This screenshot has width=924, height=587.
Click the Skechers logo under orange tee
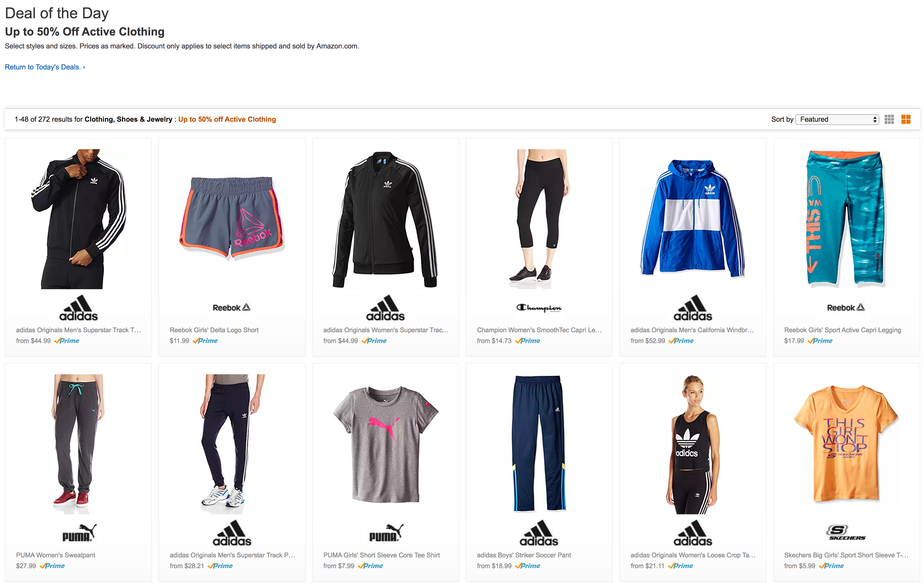[x=846, y=533]
